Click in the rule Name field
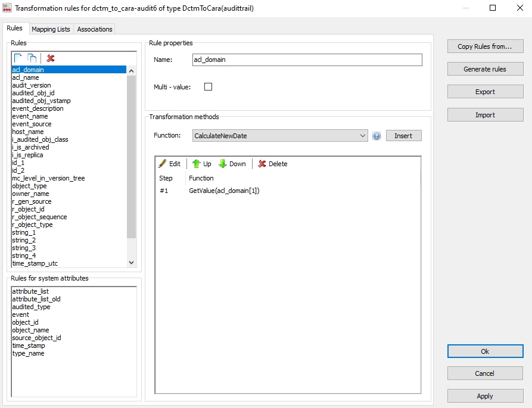 pyautogui.click(x=307, y=60)
